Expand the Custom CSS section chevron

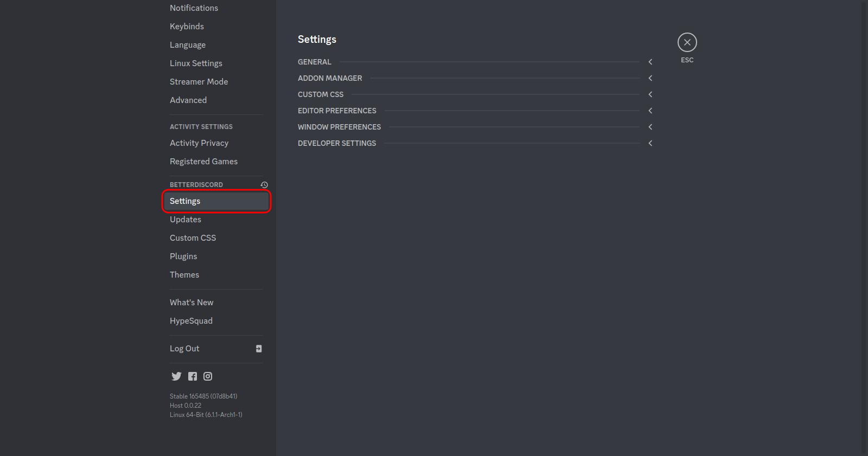coord(650,94)
